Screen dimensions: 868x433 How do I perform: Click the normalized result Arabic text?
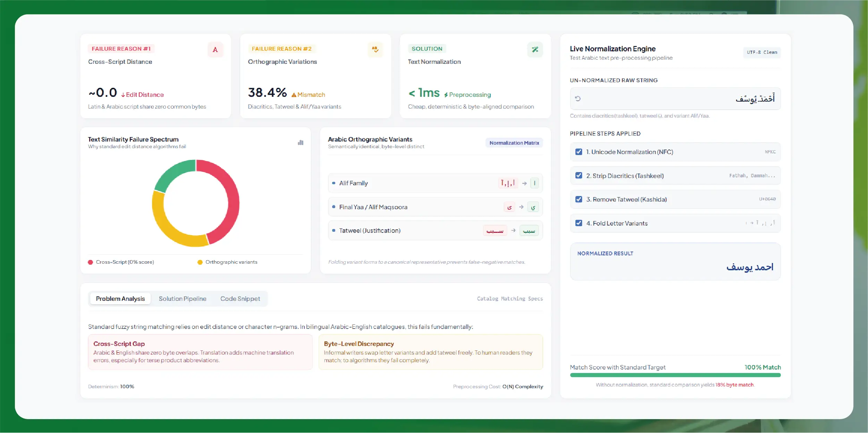(x=750, y=267)
